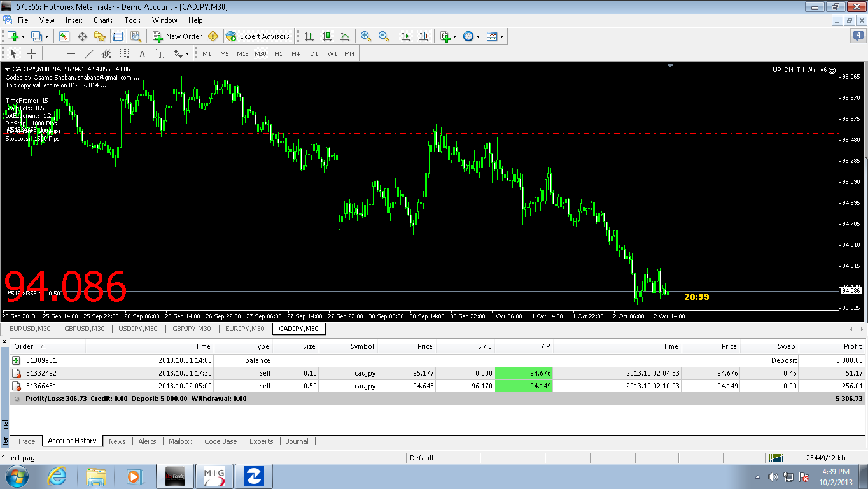Select the Text Label tool
This screenshot has height=489, width=868.
[160, 53]
